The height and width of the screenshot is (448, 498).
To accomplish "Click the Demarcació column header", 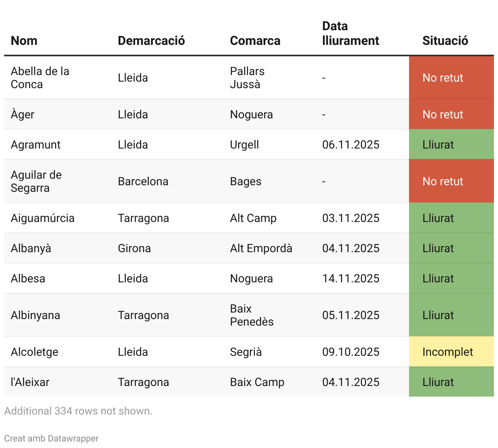I will click(x=151, y=41).
